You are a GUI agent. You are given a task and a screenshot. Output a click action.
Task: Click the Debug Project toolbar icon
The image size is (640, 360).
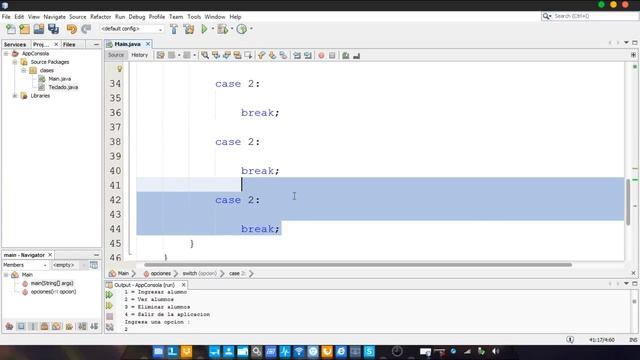pyautogui.click(x=223, y=29)
